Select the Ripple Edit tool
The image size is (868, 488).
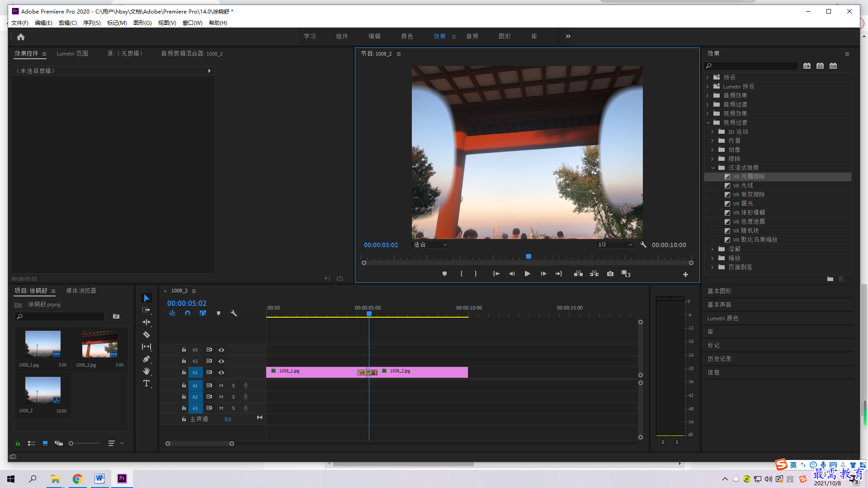pos(146,322)
